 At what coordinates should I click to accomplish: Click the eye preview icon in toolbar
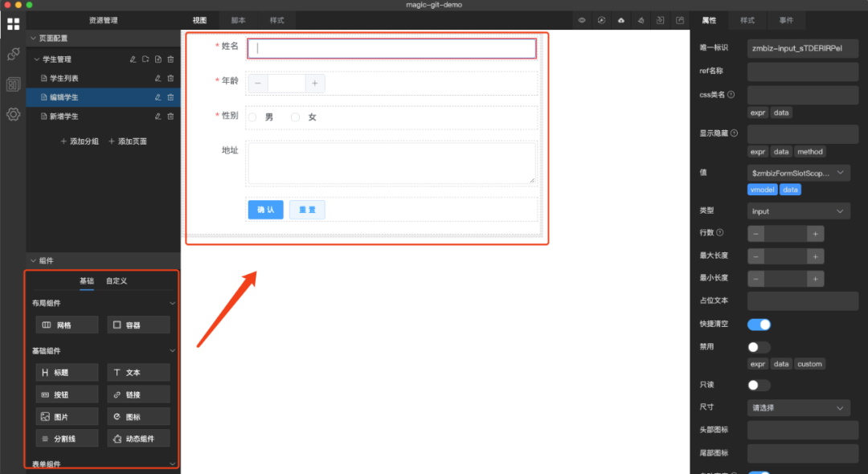[x=582, y=20]
